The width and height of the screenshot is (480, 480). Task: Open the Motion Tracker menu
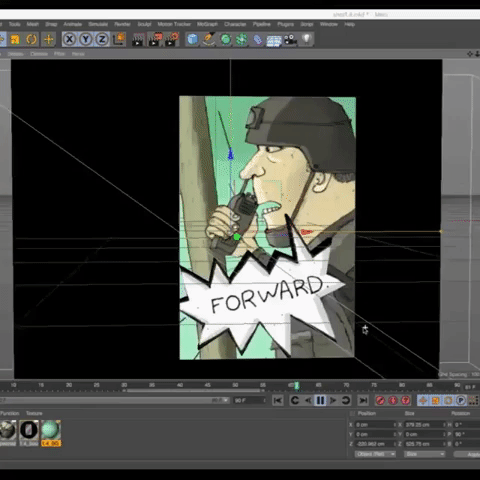174,24
